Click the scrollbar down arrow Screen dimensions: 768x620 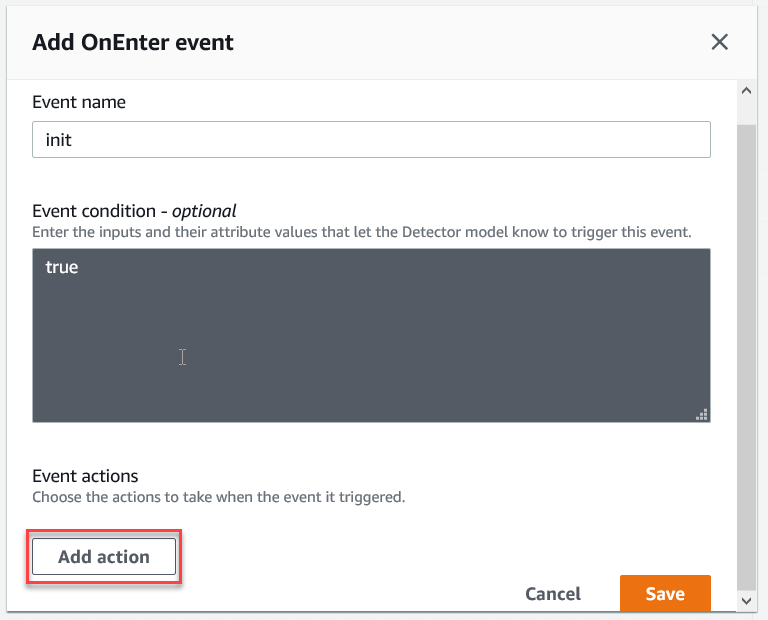[746, 600]
